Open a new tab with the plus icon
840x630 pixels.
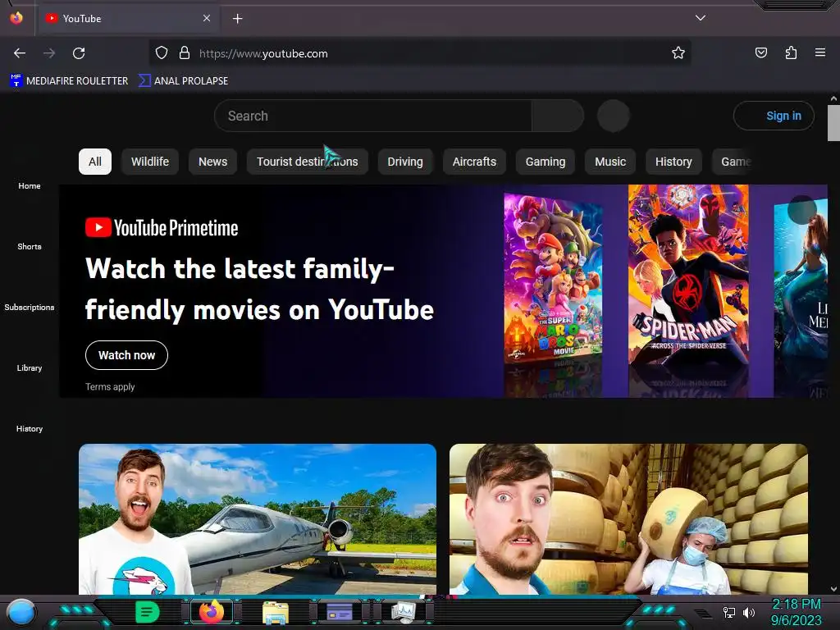coord(237,19)
